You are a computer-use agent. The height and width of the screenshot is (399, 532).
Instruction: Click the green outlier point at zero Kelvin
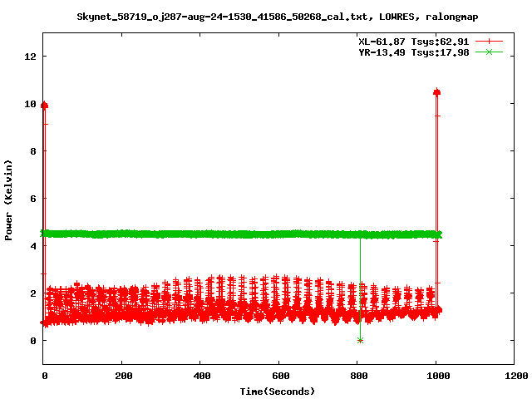click(x=360, y=340)
